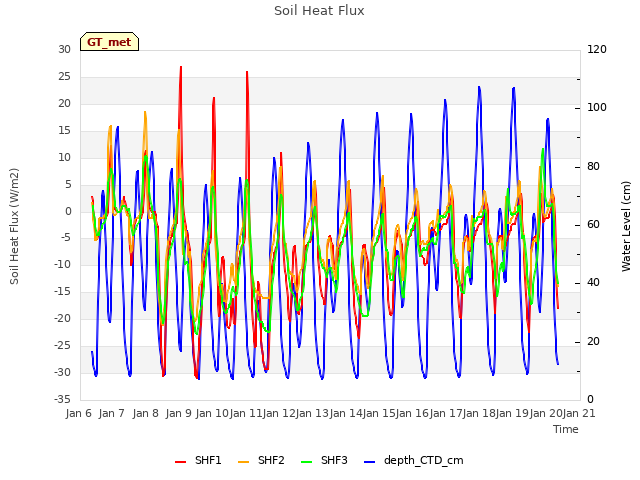Click the Water Level (cm) axis title

(x=626, y=226)
